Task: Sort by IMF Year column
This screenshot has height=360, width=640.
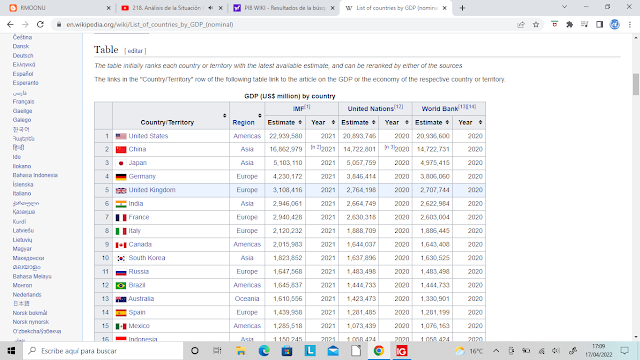Action: pos(333,122)
